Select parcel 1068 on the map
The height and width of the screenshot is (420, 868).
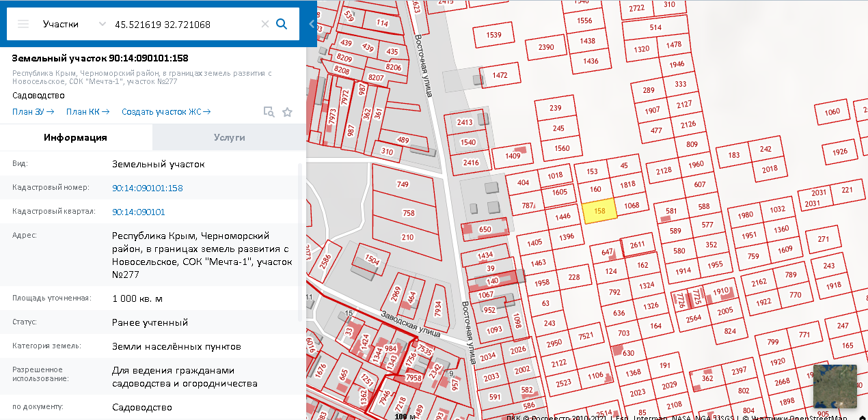(632, 206)
